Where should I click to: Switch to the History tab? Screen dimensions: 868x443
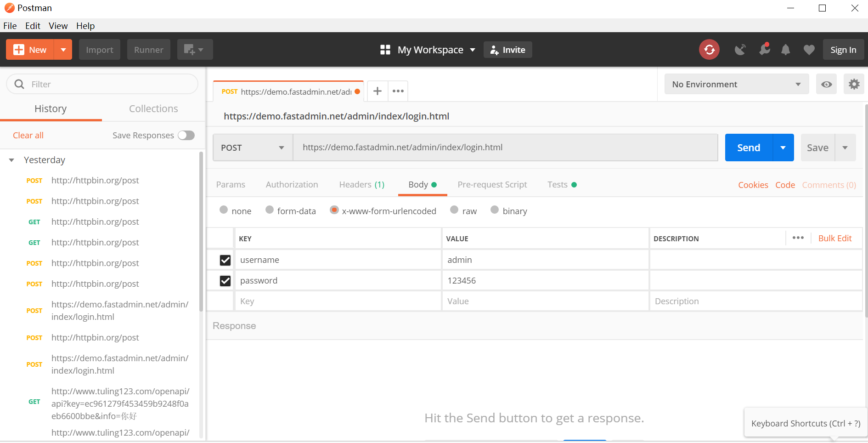(x=51, y=108)
